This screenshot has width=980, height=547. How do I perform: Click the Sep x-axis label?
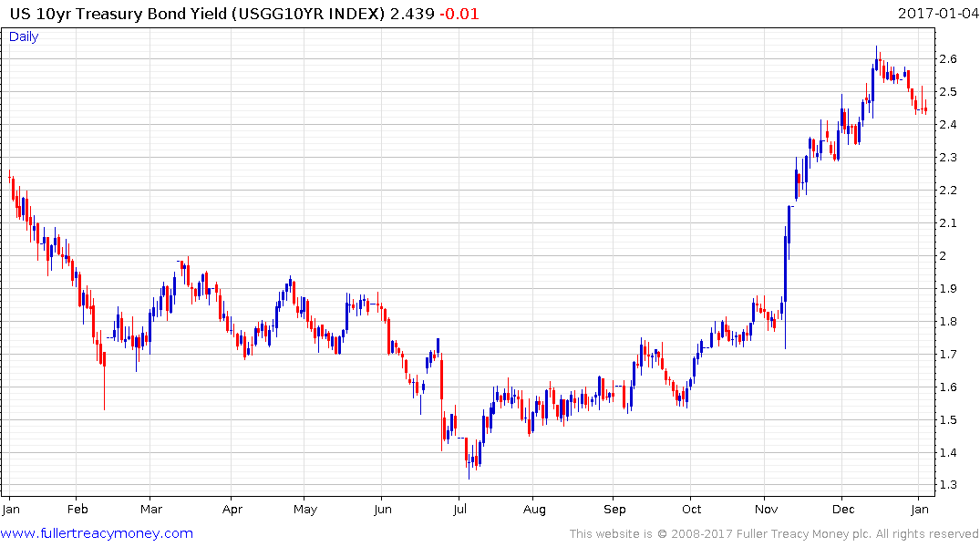(614, 510)
